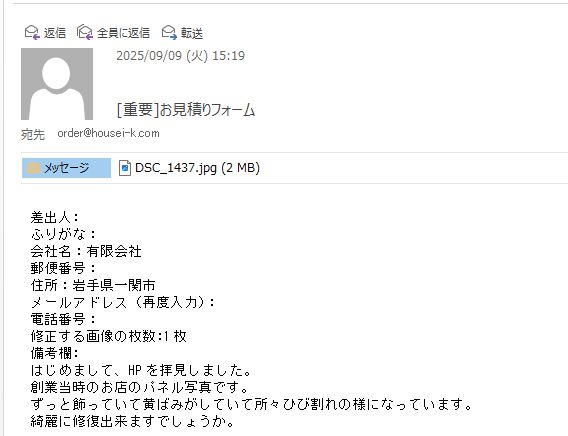Click the 綺麗に修復出来ますでしょうか line
This screenshot has height=436, width=568.
133,421
